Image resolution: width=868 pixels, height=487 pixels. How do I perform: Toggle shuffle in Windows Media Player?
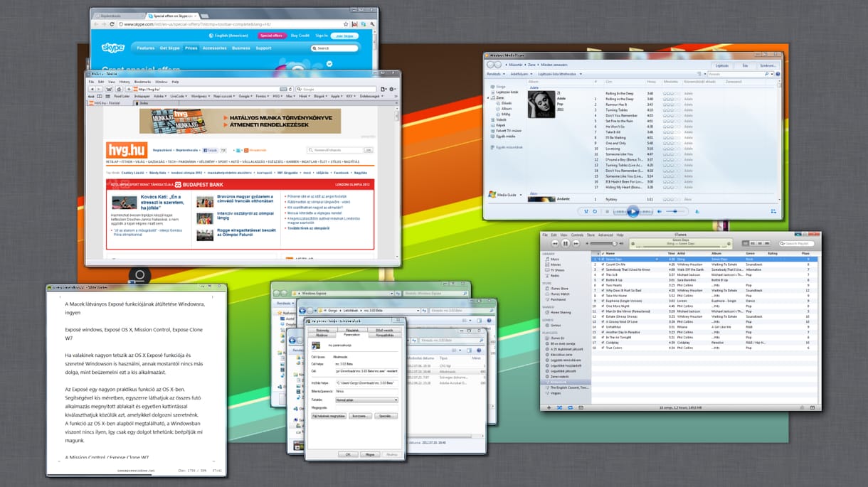click(x=586, y=211)
